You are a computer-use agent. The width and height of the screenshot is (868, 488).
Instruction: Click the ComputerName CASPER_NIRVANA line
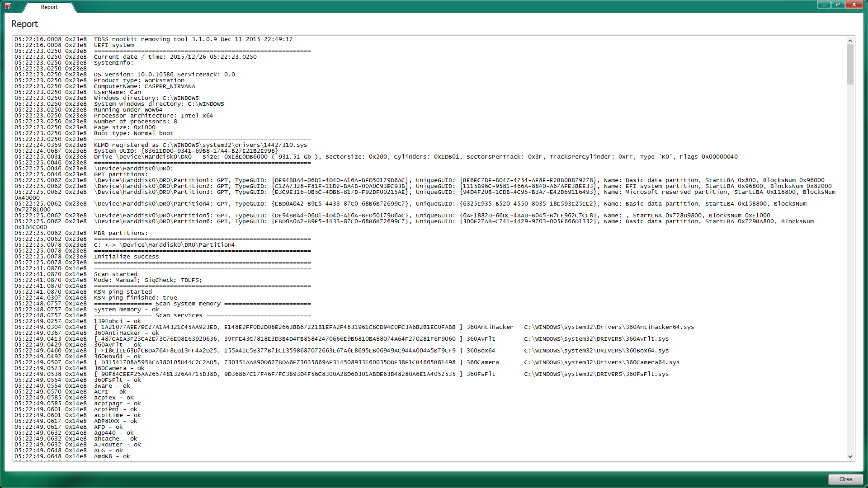click(x=144, y=86)
